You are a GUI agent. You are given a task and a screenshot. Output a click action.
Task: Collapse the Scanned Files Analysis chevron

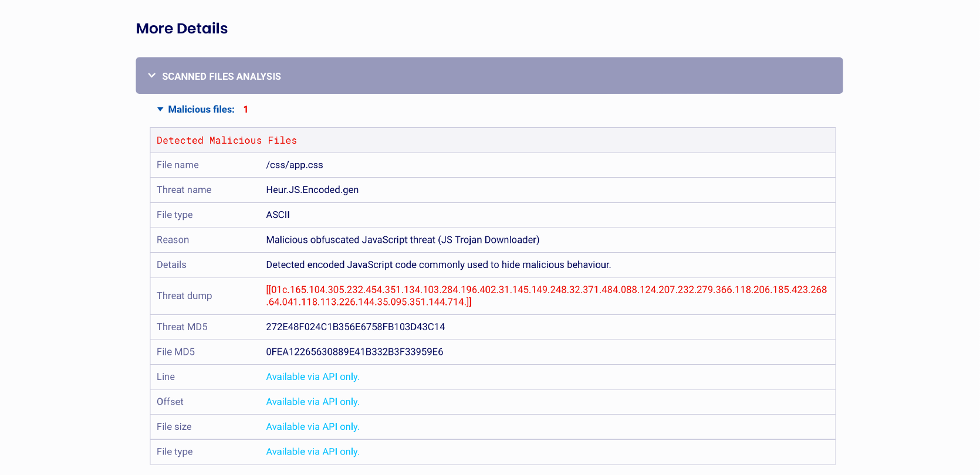[152, 76]
